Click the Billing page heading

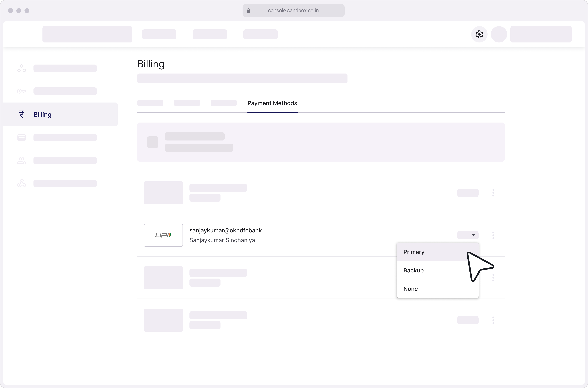(x=151, y=64)
